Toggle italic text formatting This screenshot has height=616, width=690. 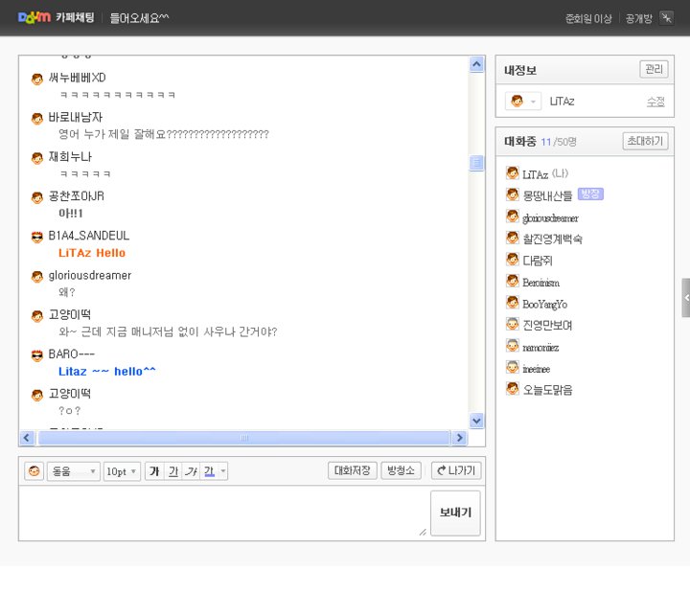point(191,471)
